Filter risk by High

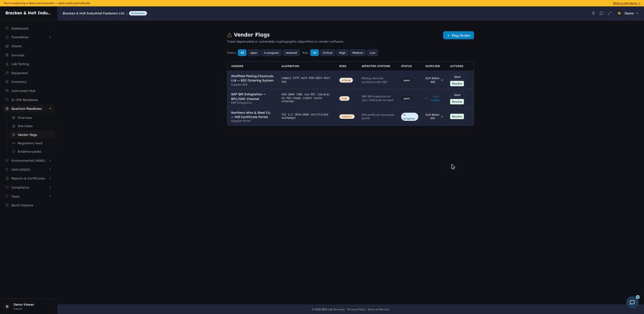click(342, 53)
